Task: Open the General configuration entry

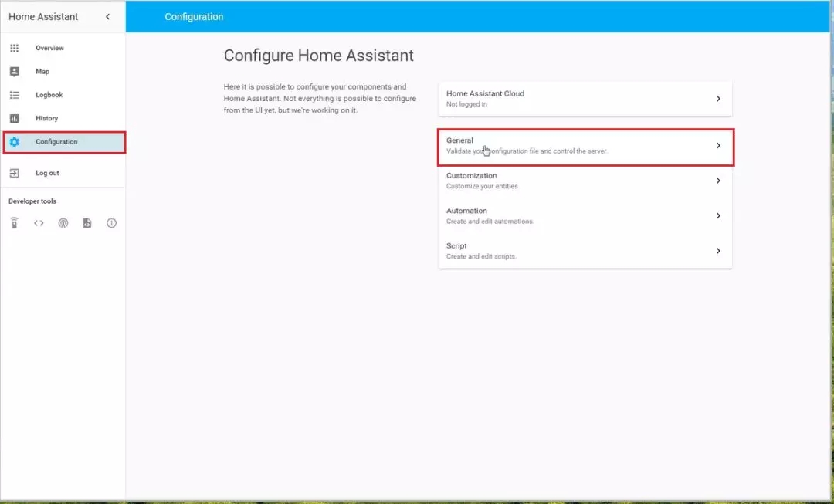Action: [585, 147]
